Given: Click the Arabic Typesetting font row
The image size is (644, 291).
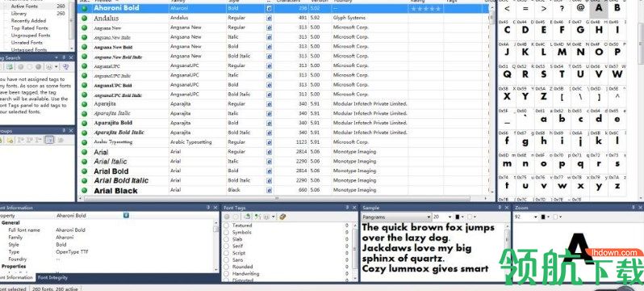Looking at the screenshot, I should point(285,142).
